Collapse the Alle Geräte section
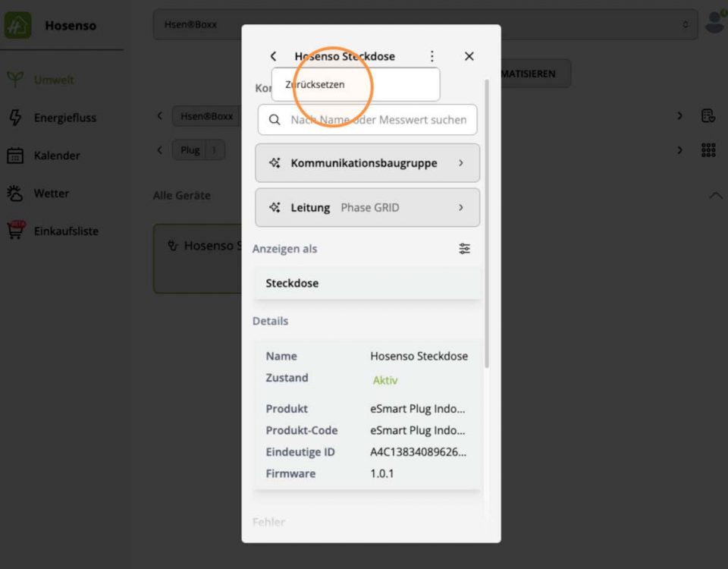The width and height of the screenshot is (728, 569). (715, 196)
